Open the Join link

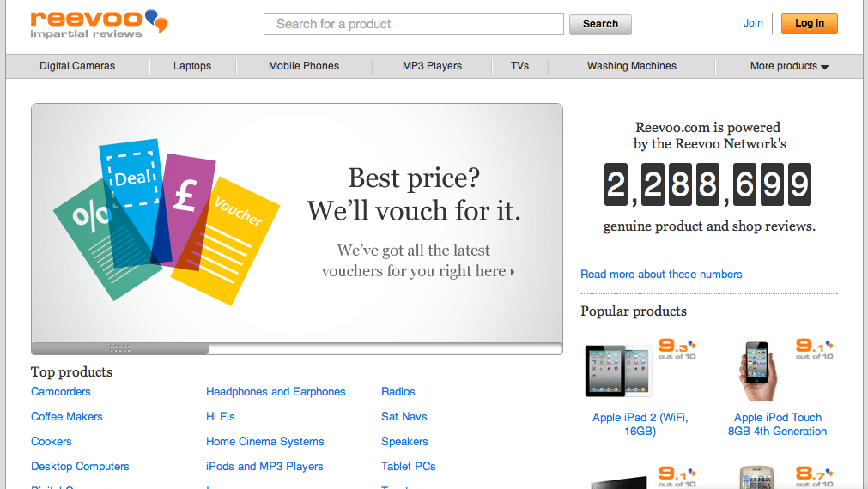coord(753,23)
